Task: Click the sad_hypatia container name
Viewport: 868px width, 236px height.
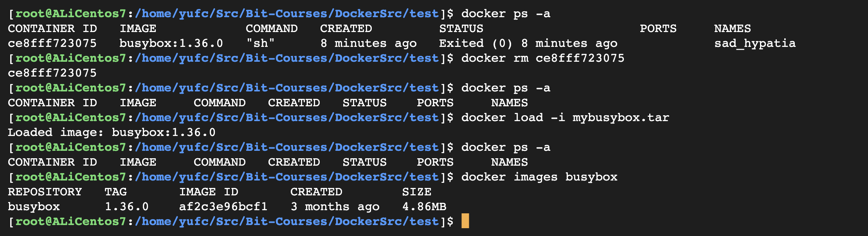Action: coord(755,43)
